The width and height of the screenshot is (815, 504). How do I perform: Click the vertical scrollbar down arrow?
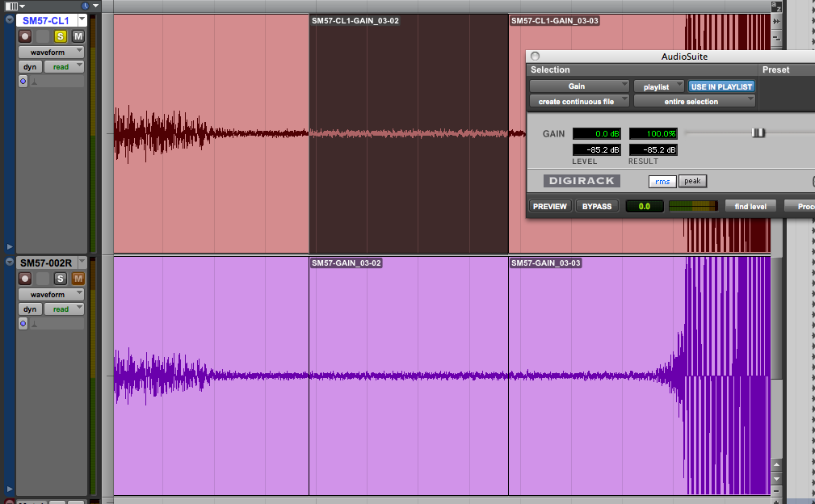click(x=776, y=478)
